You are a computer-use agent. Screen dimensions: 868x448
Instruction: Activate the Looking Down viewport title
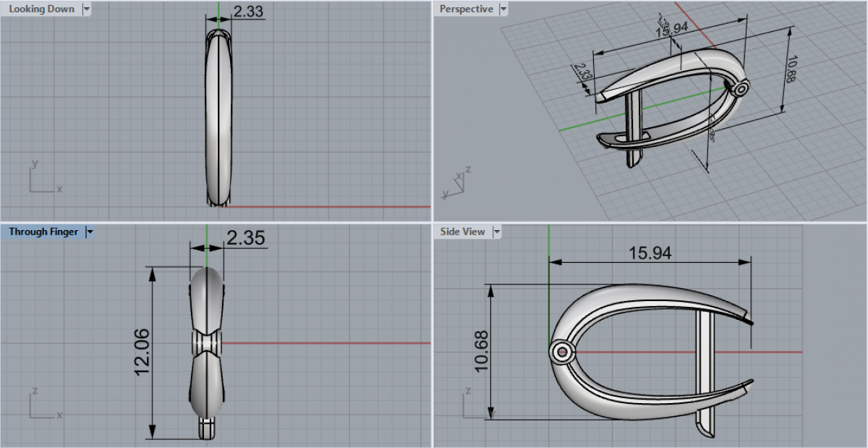41,9
